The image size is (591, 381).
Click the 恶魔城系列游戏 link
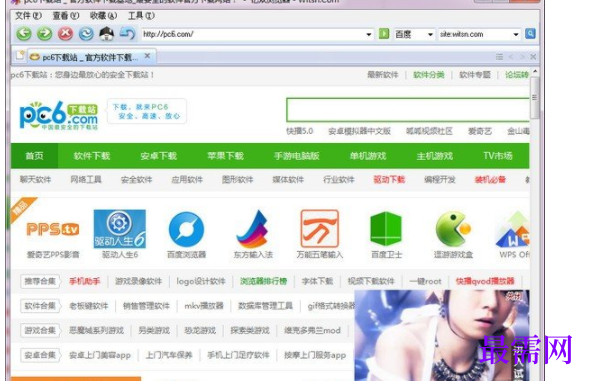96,331
